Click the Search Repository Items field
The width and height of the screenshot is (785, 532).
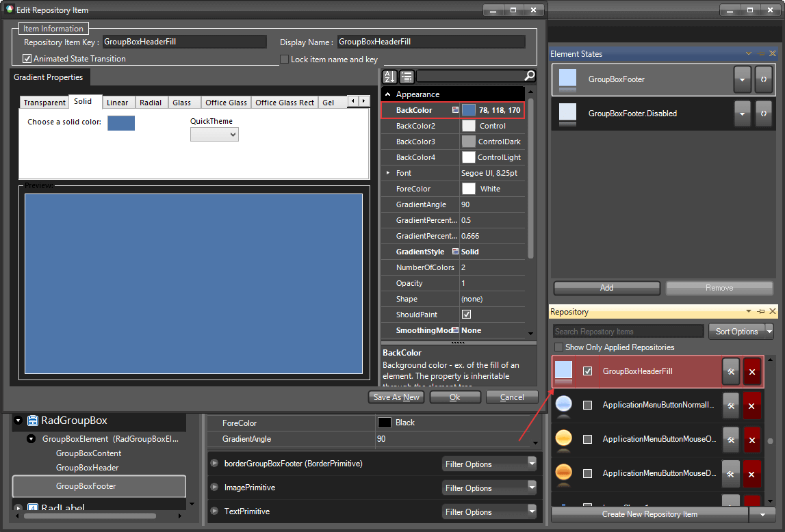(628, 331)
